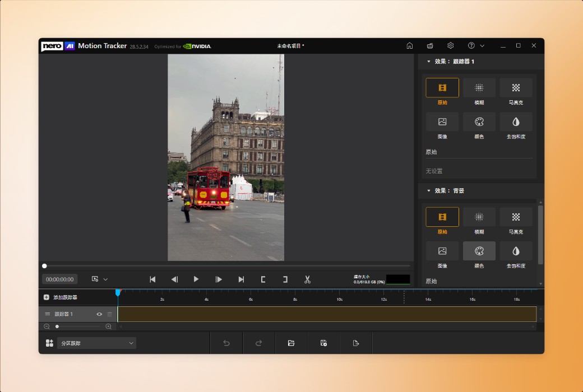583x392 pixels.
Task: Collapse the 效果：跟踪器 1 section
Action: click(x=429, y=62)
